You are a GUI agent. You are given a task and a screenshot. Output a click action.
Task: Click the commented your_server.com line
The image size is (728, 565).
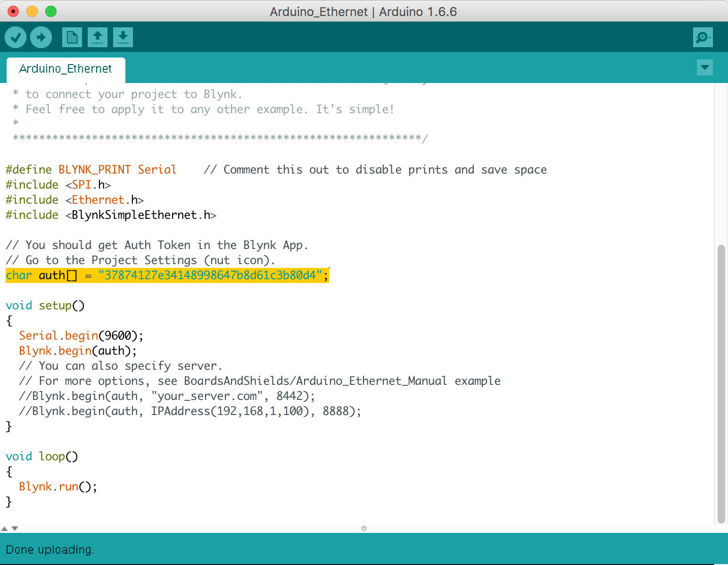(x=167, y=396)
